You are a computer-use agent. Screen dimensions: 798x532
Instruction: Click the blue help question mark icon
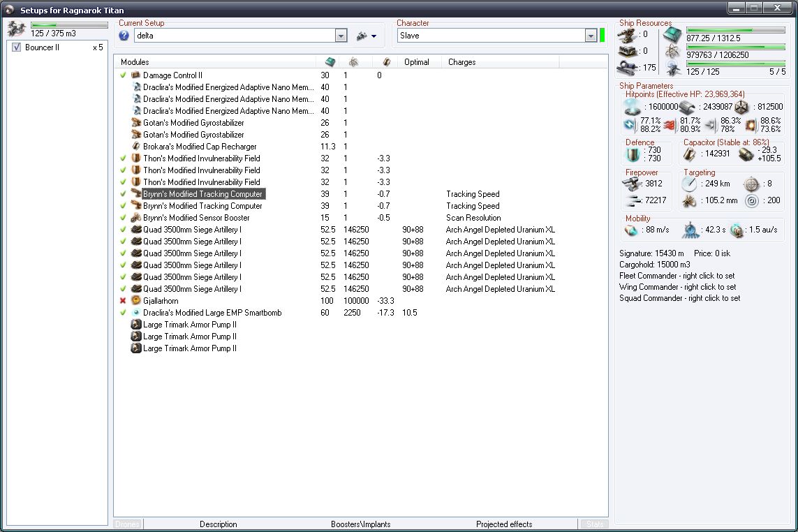[124, 36]
